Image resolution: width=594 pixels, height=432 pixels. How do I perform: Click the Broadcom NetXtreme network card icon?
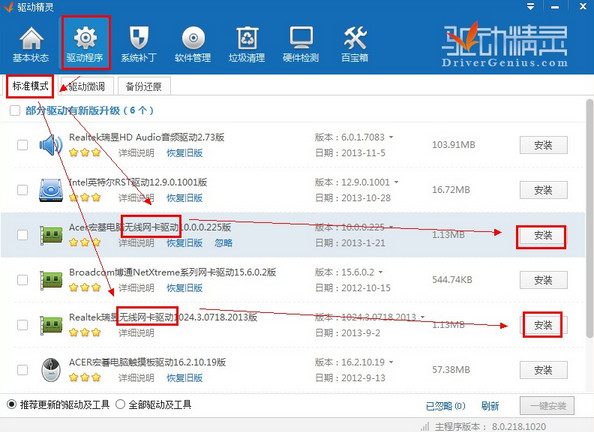(51, 280)
